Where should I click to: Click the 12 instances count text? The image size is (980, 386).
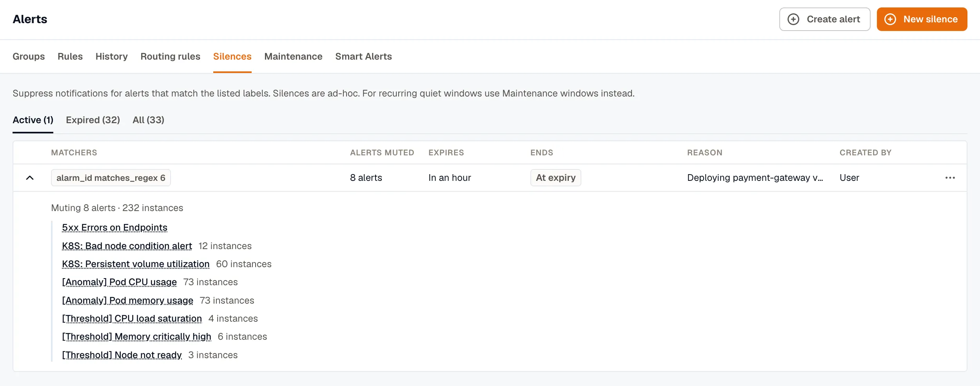225,246
